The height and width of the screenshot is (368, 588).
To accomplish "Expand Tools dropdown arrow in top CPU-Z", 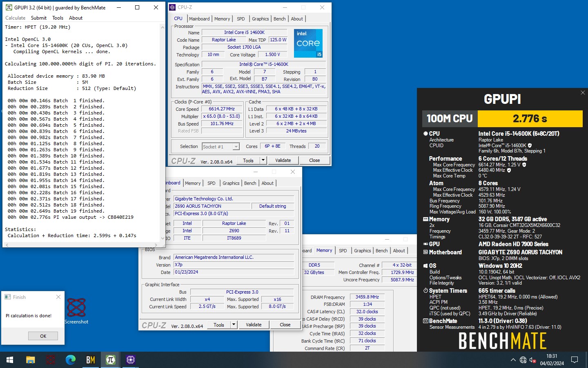I will pos(263,160).
